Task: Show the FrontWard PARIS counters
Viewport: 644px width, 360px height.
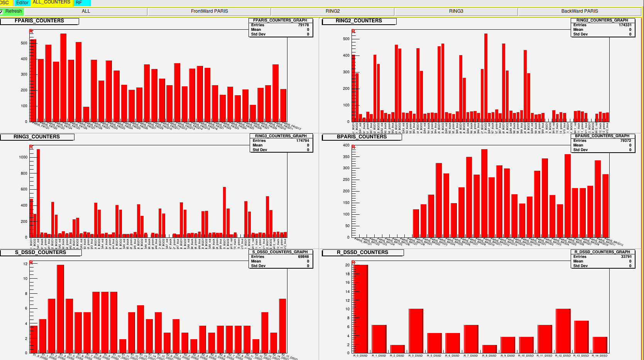Action: point(209,11)
